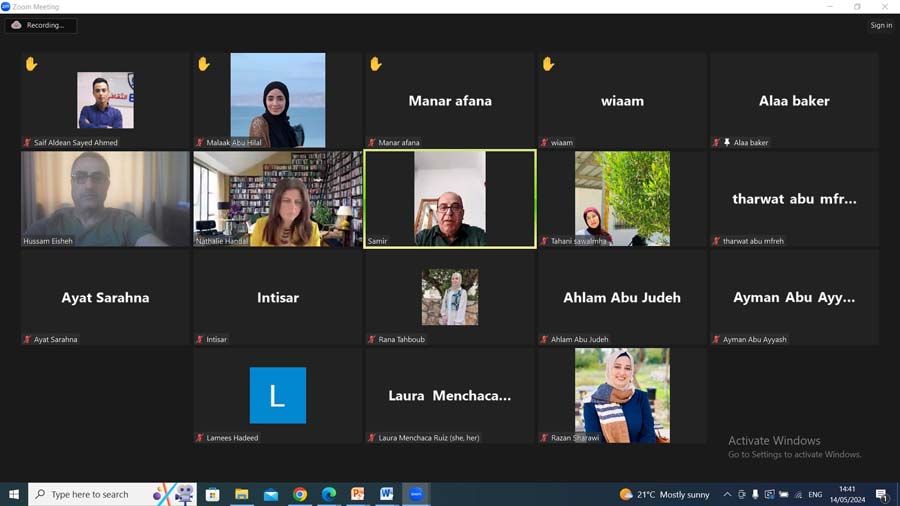Click the muted microphone icon beside Intisar's name

point(200,340)
